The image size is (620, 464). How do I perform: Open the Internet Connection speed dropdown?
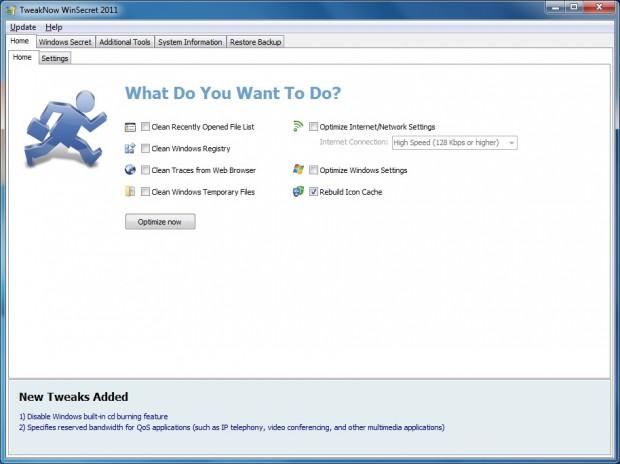click(454, 143)
